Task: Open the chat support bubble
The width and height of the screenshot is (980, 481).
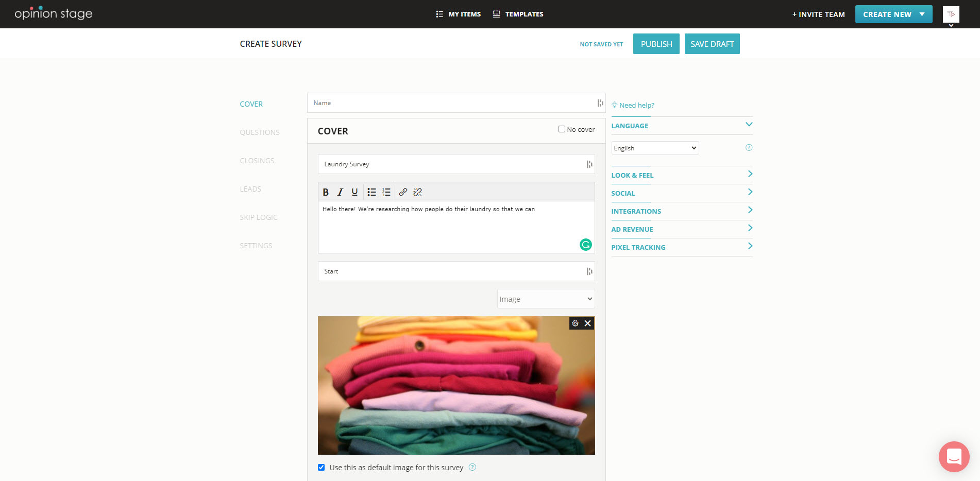Action: click(x=954, y=457)
